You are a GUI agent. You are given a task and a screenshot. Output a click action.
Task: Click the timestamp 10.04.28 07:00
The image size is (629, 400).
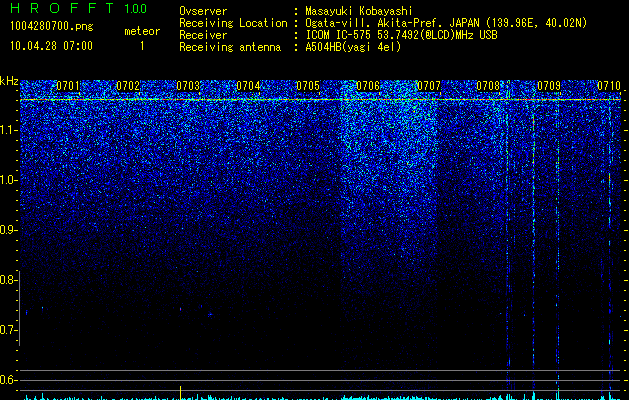tap(51, 46)
